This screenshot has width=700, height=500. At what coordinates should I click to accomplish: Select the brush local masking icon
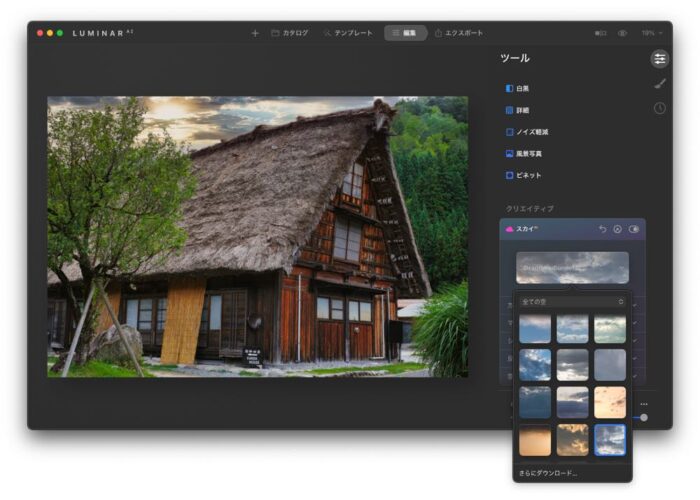point(659,84)
